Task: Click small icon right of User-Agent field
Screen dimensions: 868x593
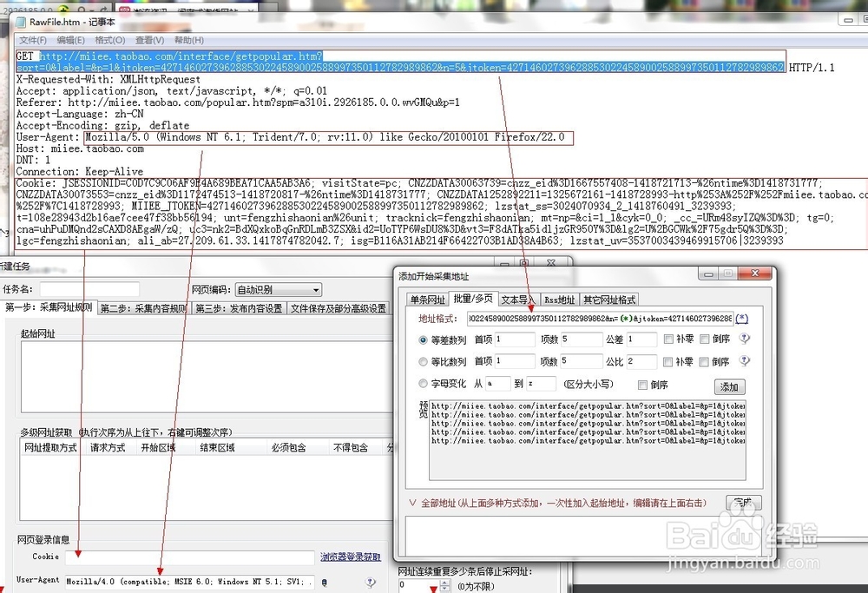Action: pyautogui.click(x=325, y=582)
